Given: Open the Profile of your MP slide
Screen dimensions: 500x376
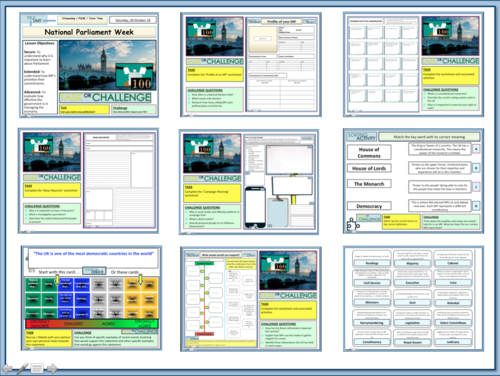Looking at the screenshot, I should point(251,65).
